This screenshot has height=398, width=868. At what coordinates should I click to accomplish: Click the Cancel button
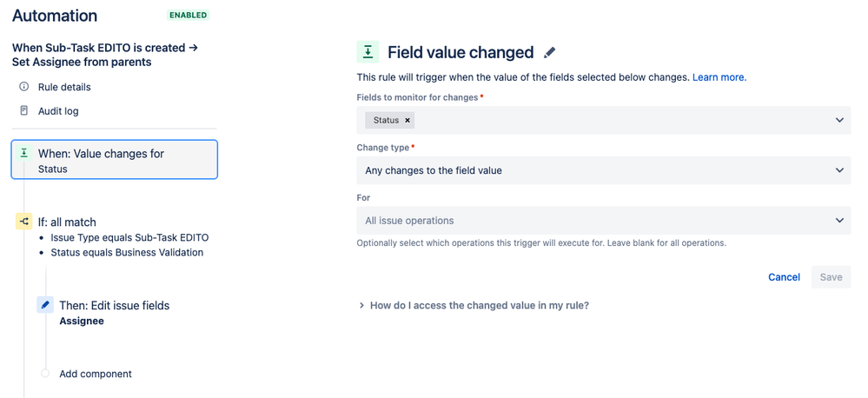(x=784, y=277)
